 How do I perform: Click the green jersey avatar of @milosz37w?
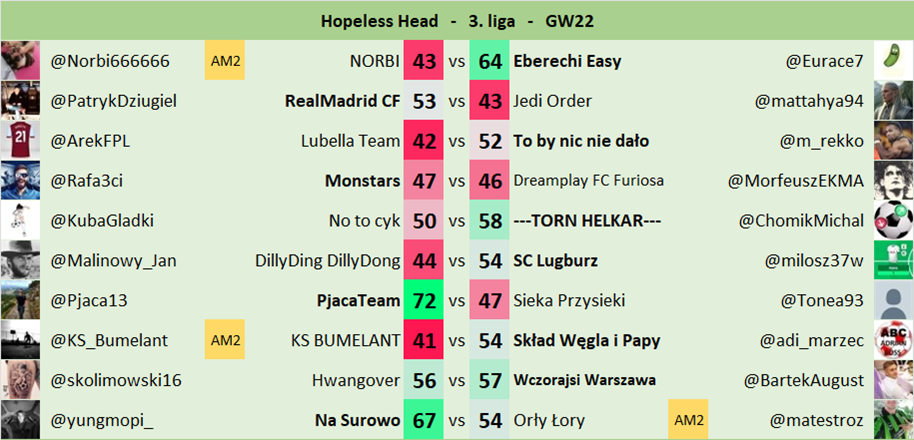[x=893, y=261]
